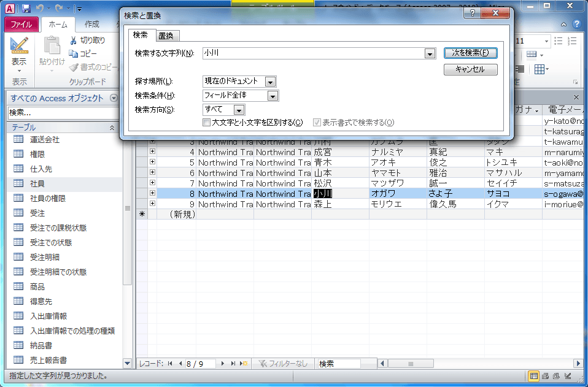The width and height of the screenshot is (588, 387).
Task: Click the Undo arrow icon
Action: [40, 8]
